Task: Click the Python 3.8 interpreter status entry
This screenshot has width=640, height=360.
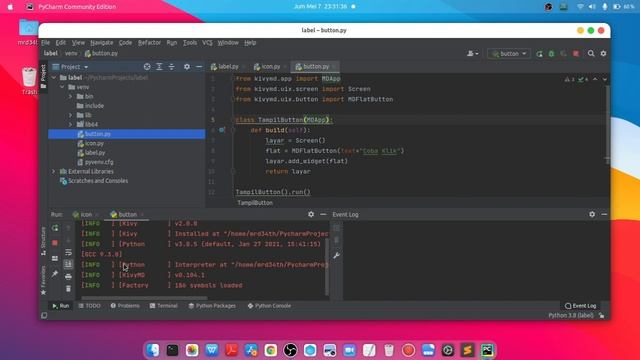Action: (x=571, y=316)
